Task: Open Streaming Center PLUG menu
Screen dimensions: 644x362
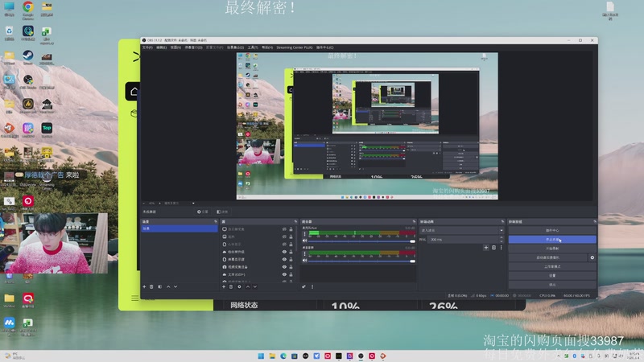Action: coord(294,47)
